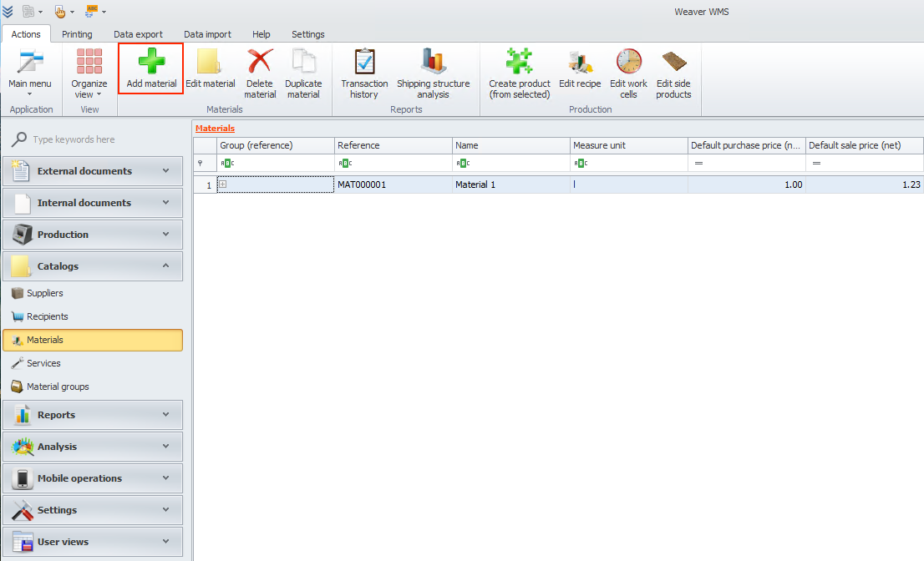The width and height of the screenshot is (924, 561).
Task: Open Recipients catalog item
Action: pyautogui.click(x=93, y=316)
